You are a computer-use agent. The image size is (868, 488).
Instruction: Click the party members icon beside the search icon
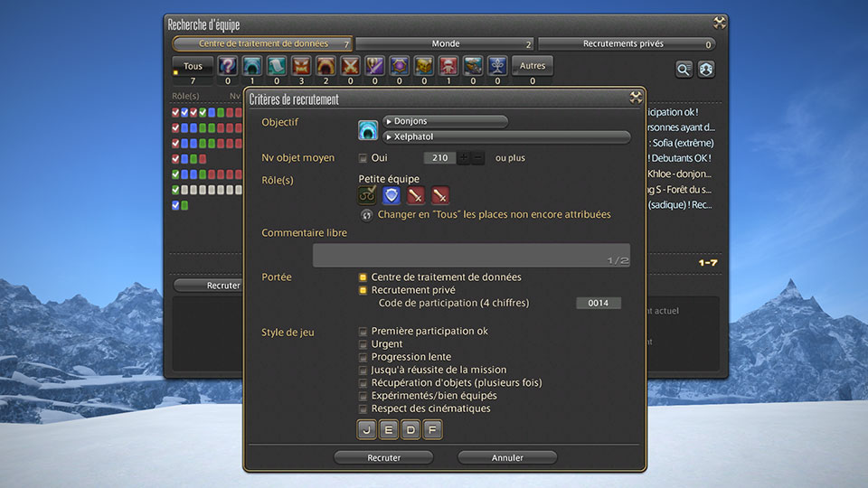click(x=706, y=70)
